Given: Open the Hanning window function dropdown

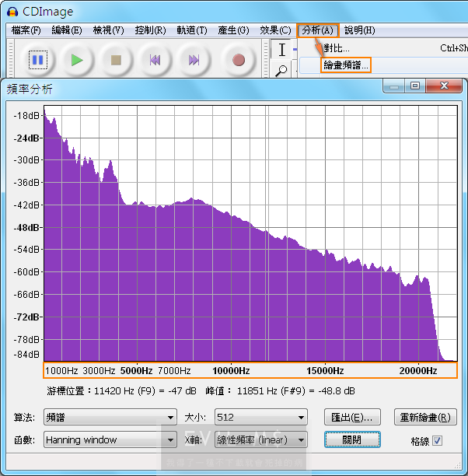Looking at the screenshot, I should tap(110, 440).
